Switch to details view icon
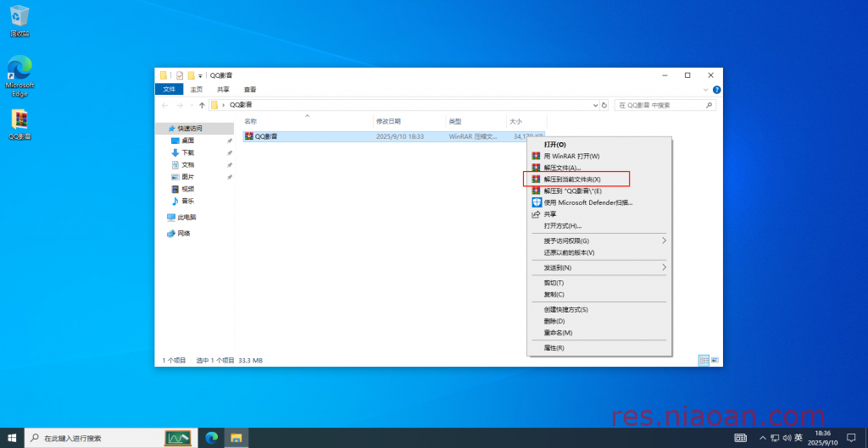 point(704,360)
